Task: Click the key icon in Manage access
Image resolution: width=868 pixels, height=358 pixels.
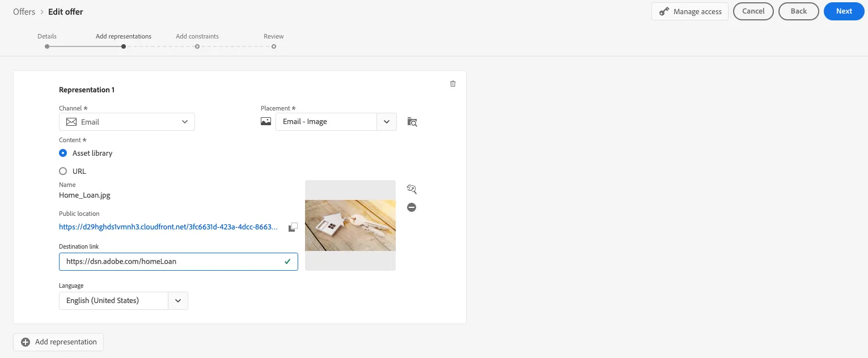Action: 664,11
